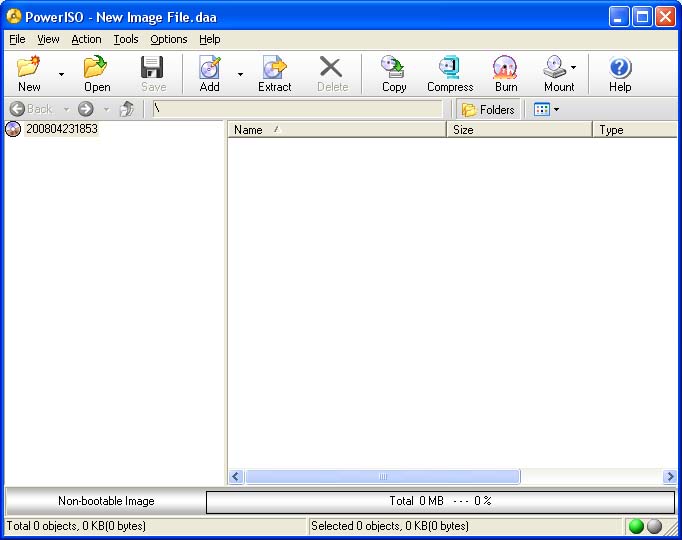Expand the dropdown arrow beside Add
The width and height of the screenshot is (682, 540).
pyautogui.click(x=240, y=74)
